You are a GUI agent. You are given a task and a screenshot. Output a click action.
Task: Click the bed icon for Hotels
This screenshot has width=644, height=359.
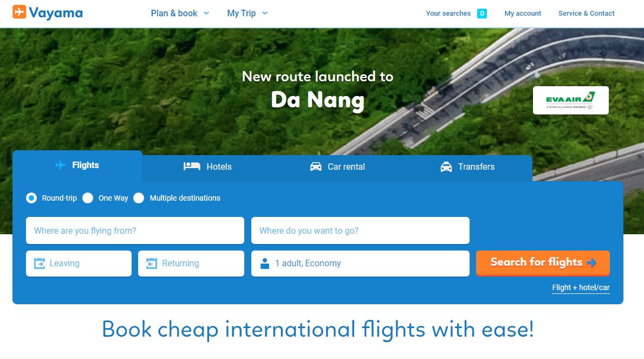tap(192, 166)
